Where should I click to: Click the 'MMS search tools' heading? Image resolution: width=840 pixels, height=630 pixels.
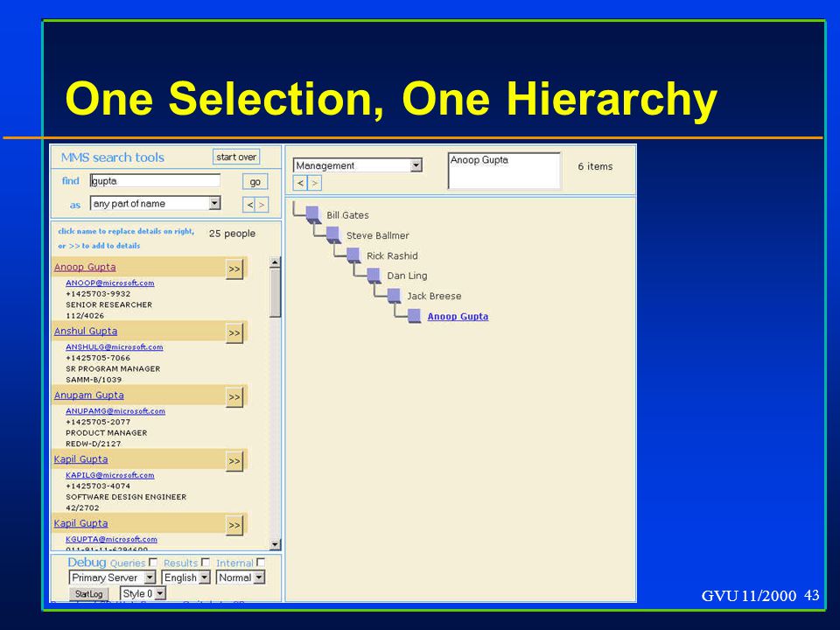pyautogui.click(x=113, y=157)
